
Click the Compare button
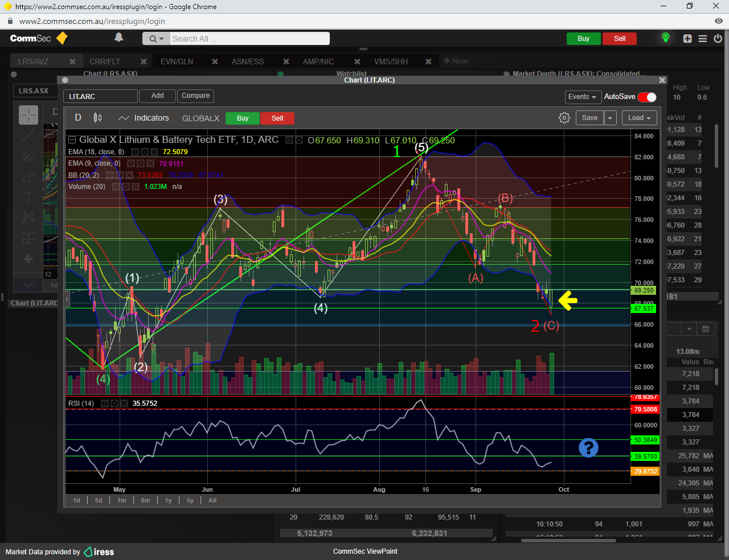(195, 96)
